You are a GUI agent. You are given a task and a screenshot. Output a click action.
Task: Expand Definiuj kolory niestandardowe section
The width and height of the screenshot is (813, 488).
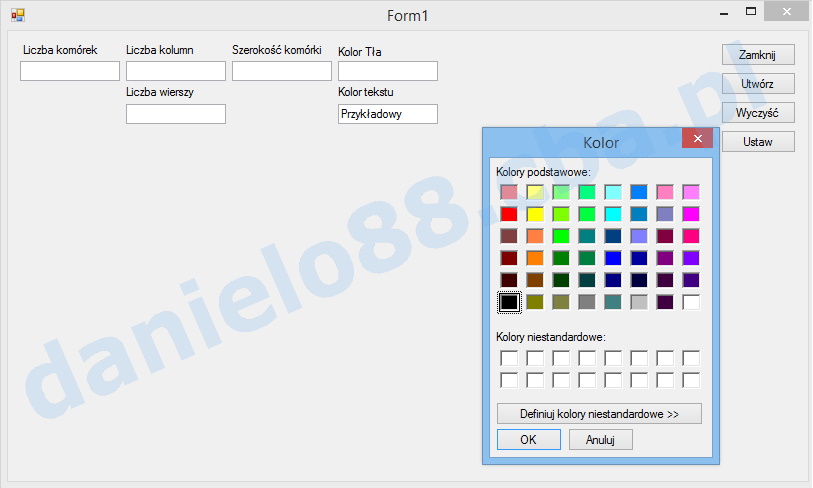[599, 414]
